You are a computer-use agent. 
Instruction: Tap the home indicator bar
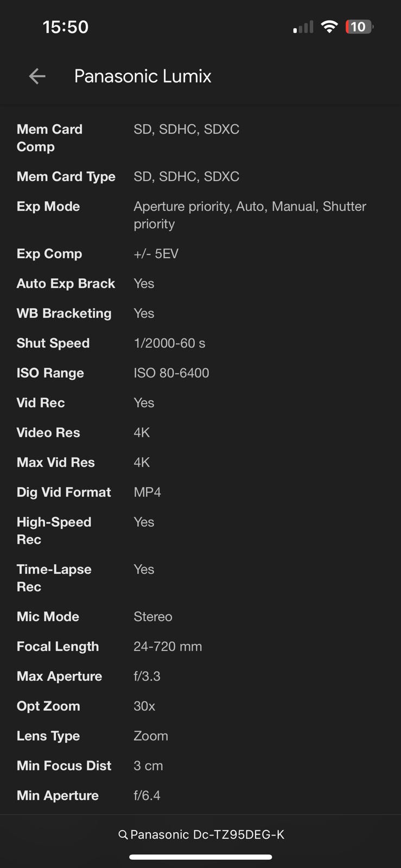[x=200, y=857]
